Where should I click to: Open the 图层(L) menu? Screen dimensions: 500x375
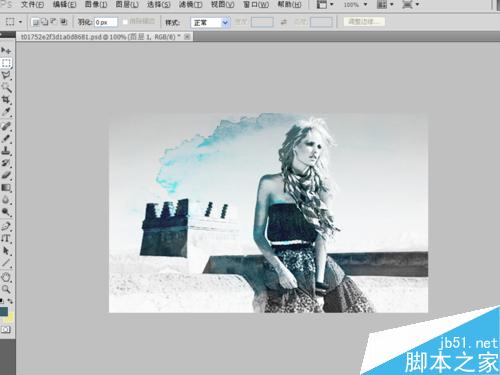127,5
